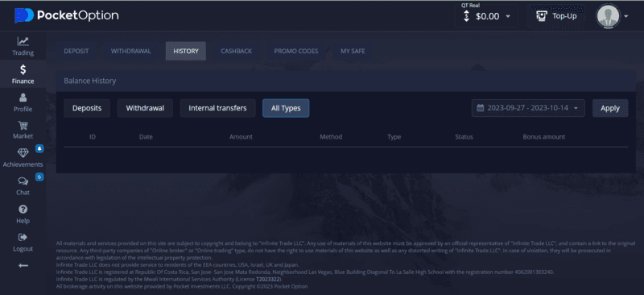The width and height of the screenshot is (644, 295).
Task: Open the MY SAFE tab
Action: [x=353, y=52]
